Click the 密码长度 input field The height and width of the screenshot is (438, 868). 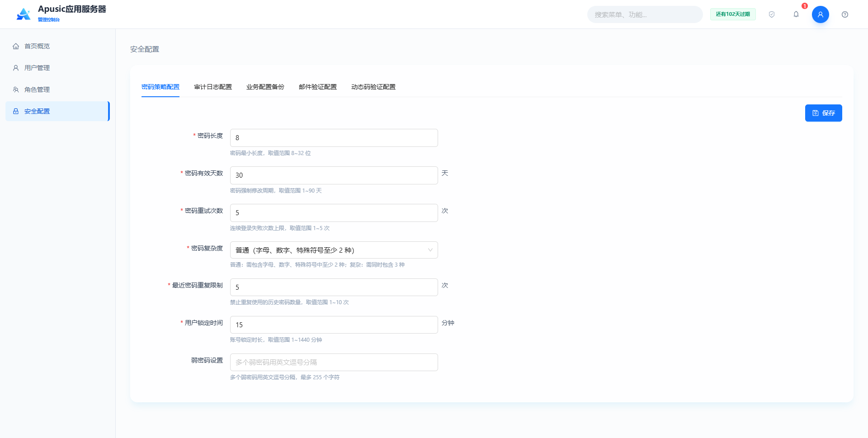coord(334,138)
